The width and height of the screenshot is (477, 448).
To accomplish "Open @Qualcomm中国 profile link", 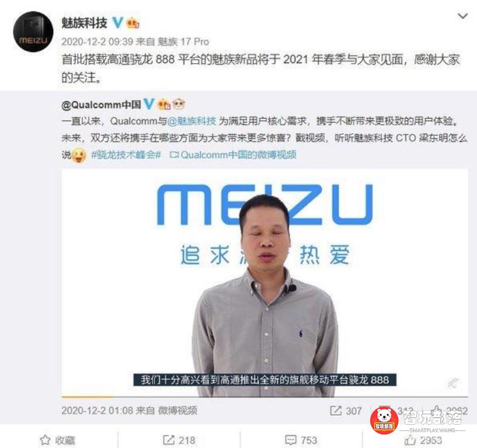I will 101,105.
